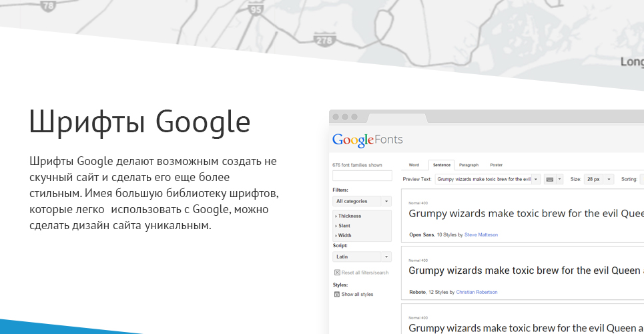Viewport: 644px width, 334px height.
Task: Click the Open Sans preview sentence
Action: (526, 214)
